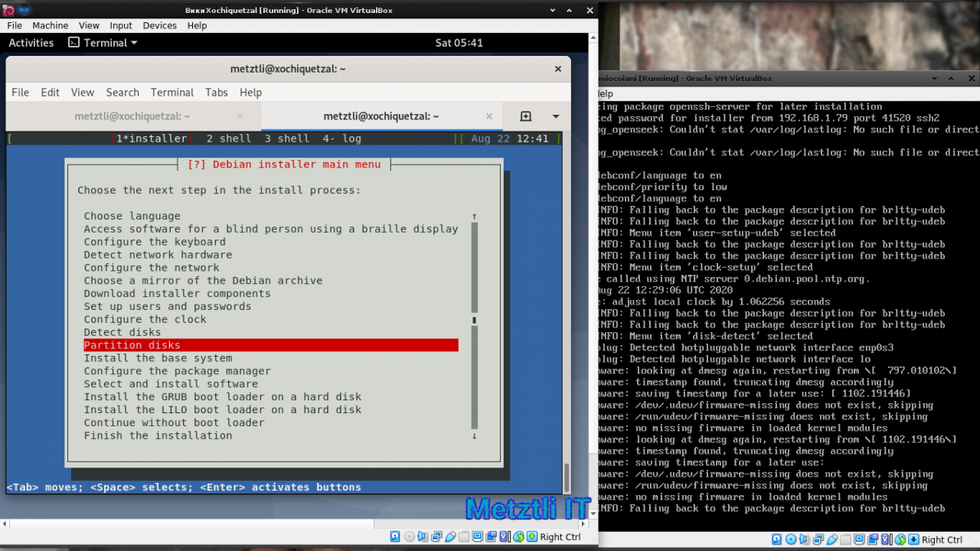The image size is (980, 551).
Task: Click hard disk indicator in right VM status bar
Action: (x=777, y=540)
